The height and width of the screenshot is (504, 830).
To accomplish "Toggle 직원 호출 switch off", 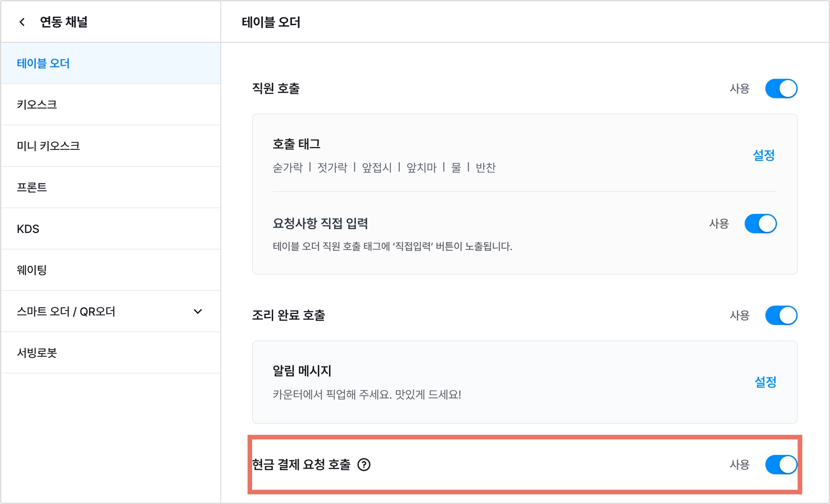I will [781, 88].
